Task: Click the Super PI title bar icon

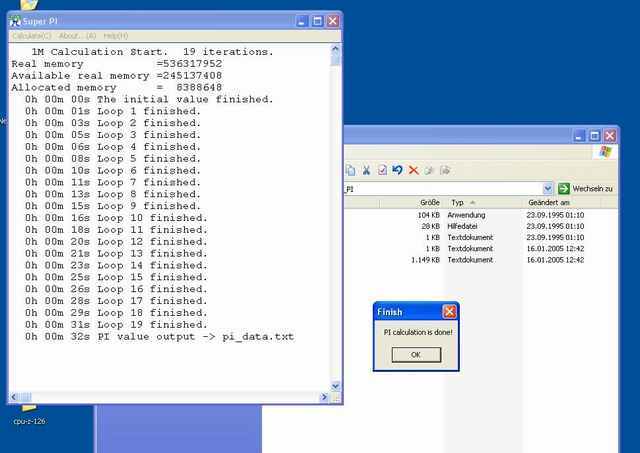Action: [x=15, y=21]
